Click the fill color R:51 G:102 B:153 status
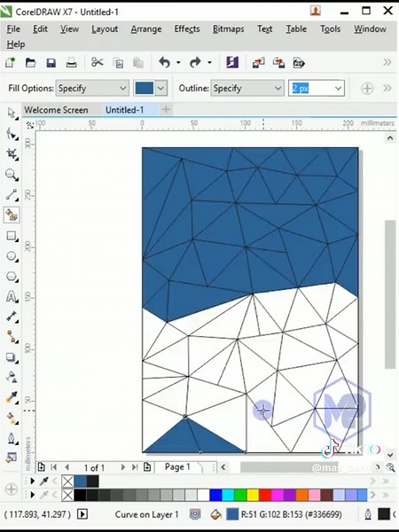This screenshot has height=532, width=399. pos(291,514)
